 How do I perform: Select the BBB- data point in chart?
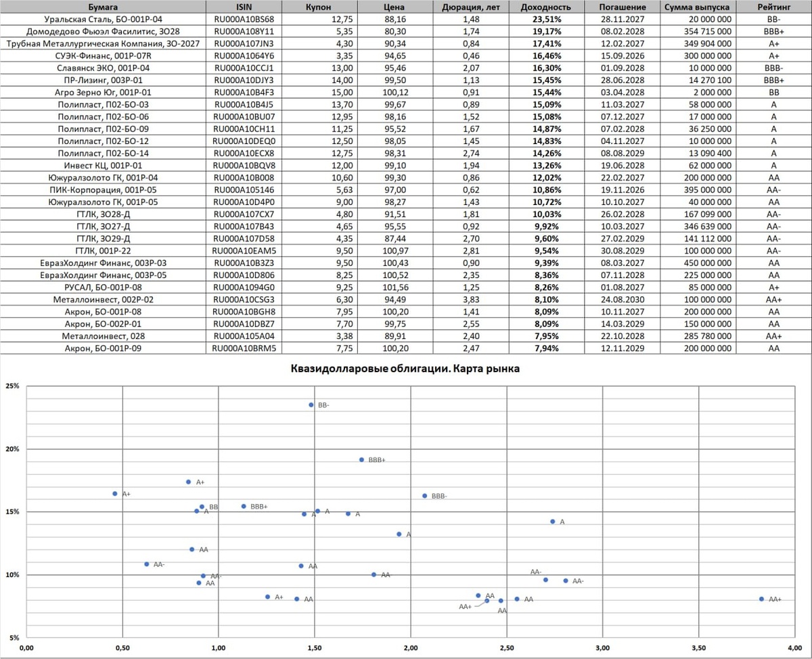point(425,495)
